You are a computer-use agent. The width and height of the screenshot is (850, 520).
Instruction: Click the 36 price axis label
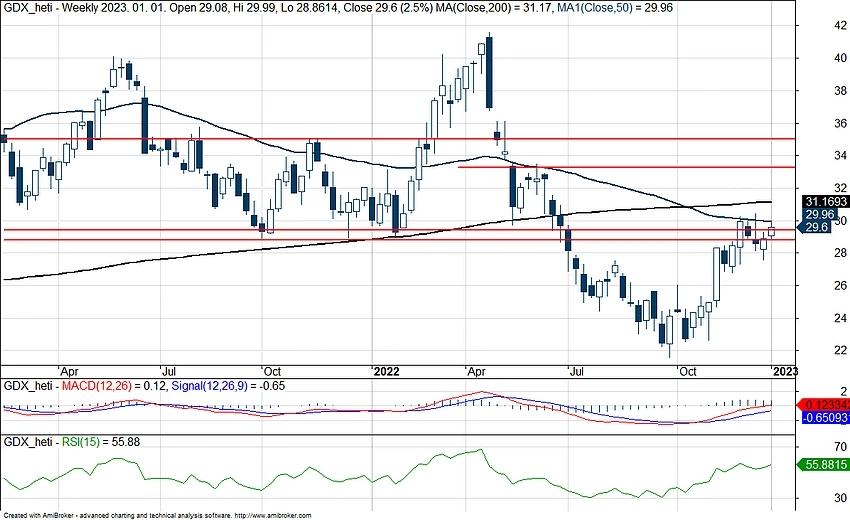840,123
